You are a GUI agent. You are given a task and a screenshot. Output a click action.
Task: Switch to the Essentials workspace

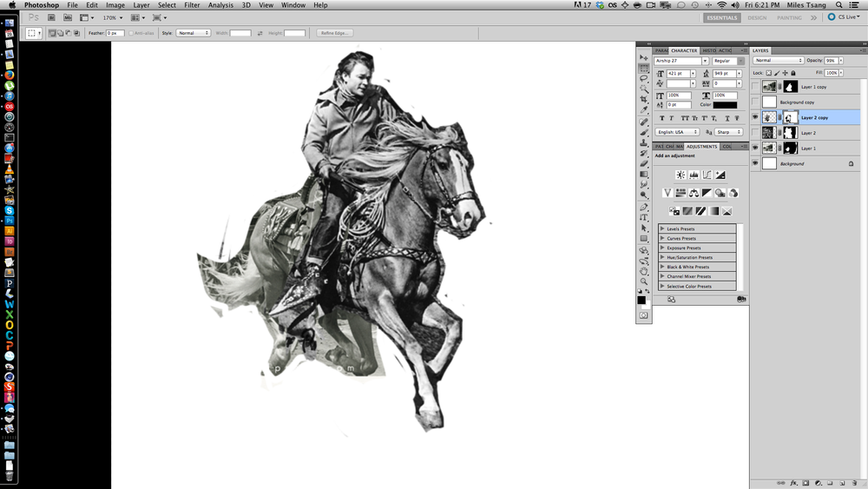tap(722, 17)
